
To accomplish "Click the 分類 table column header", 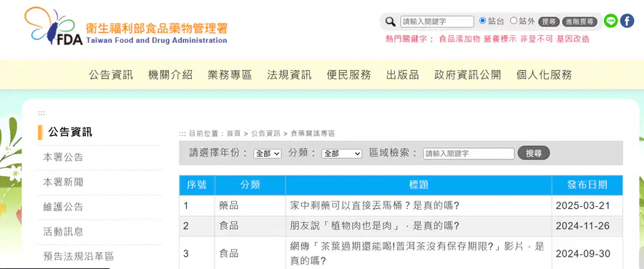I will (x=250, y=185).
